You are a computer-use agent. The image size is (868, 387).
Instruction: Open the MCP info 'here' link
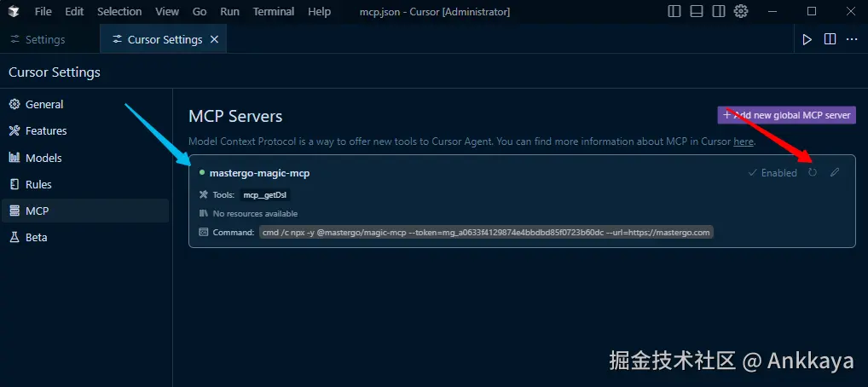(744, 142)
